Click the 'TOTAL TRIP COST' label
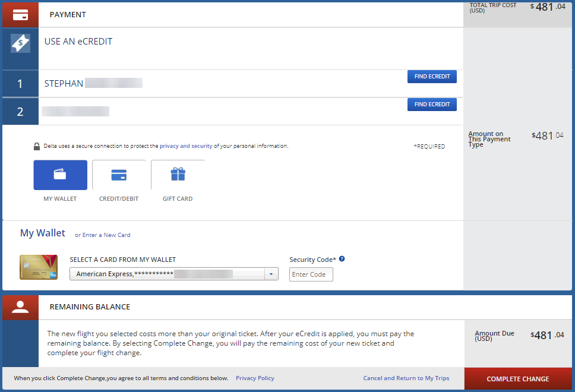The width and height of the screenshot is (575, 392). [493, 8]
